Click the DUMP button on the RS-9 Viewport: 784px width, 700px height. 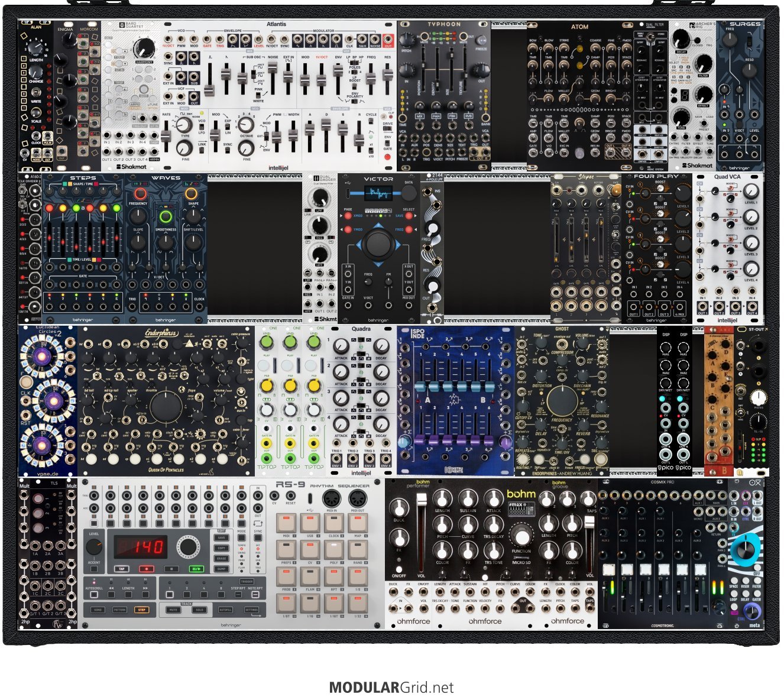(222, 569)
